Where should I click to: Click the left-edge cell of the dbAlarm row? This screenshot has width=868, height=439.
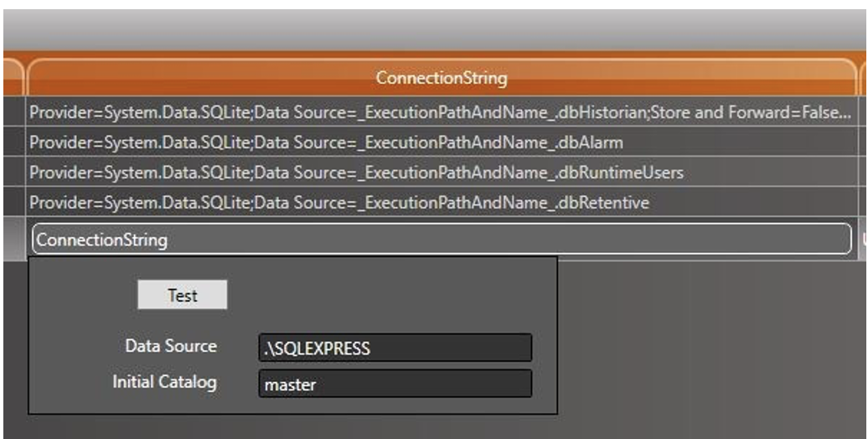[12, 142]
